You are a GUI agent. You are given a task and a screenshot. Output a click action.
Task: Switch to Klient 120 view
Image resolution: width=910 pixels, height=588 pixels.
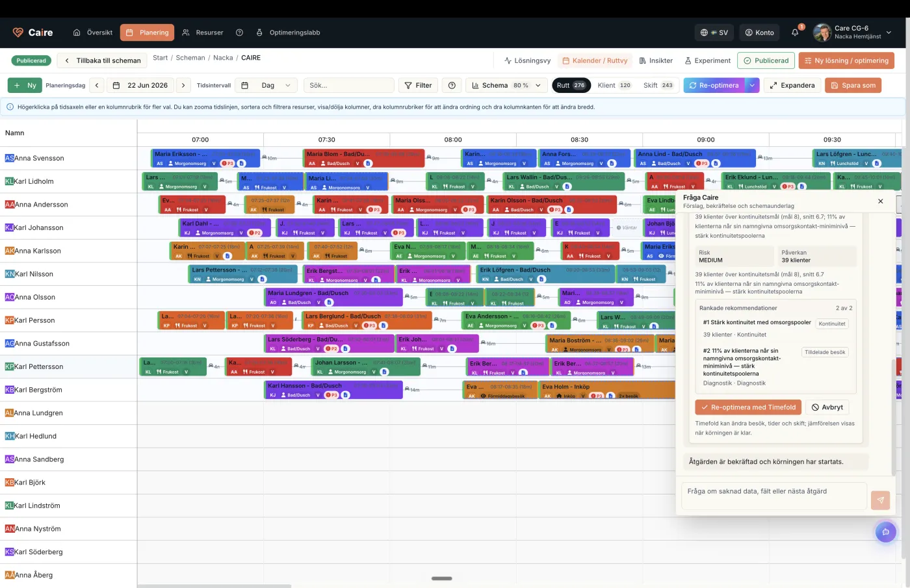tap(614, 85)
